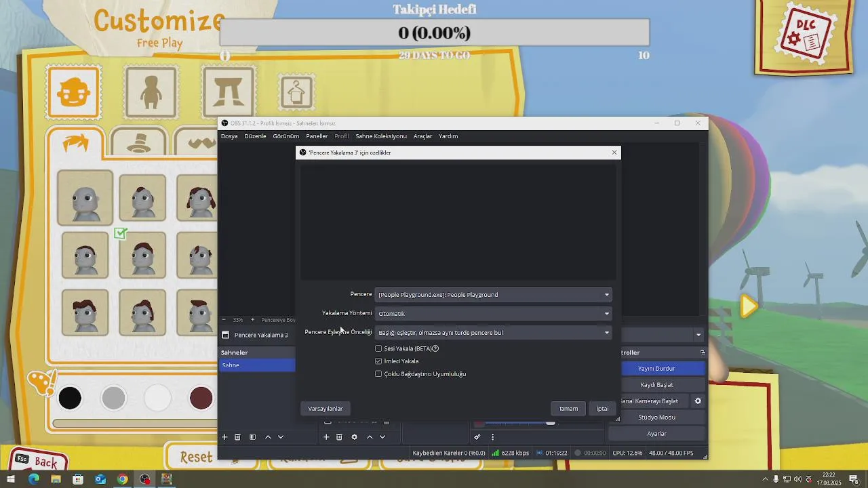This screenshot has height=488, width=868.
Task: Select the bald head hairstyle thumbnail
Action: 85,197
